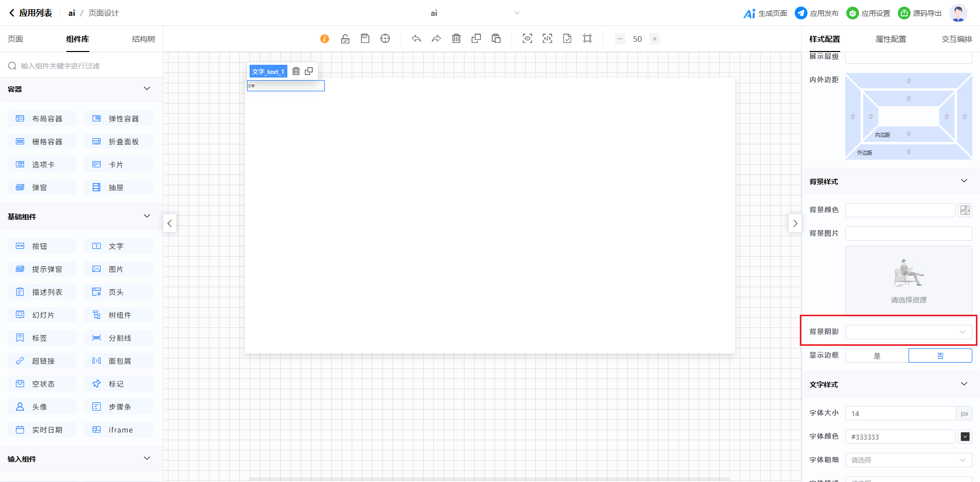Switch to the 结构树 tab
980x482 pixels.
(143, 39)
